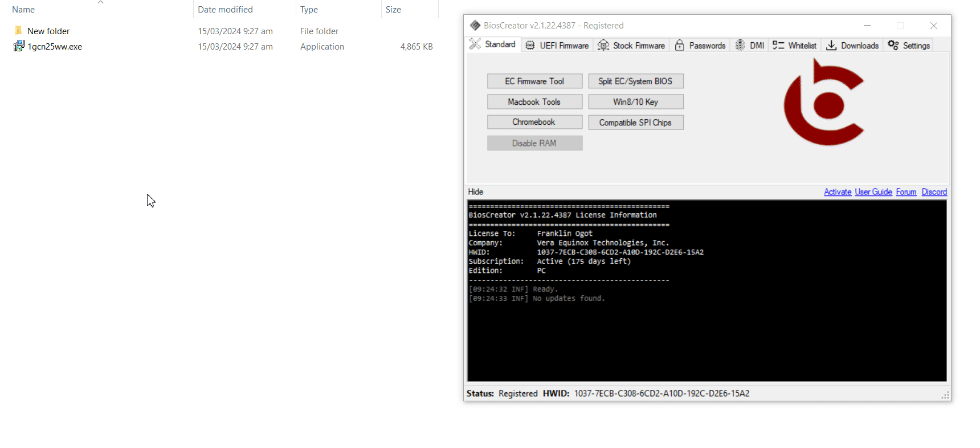Click the DMI fingerprint icon

click(740, 45)
